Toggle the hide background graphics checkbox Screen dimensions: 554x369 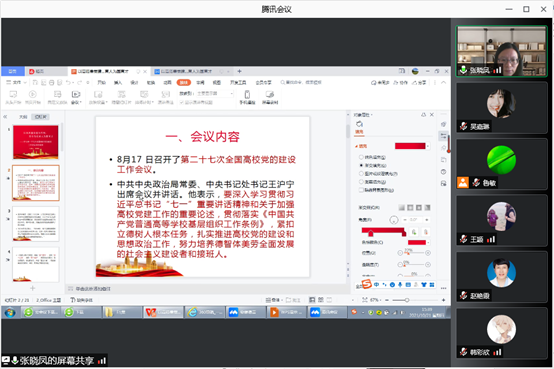tap(361, 190)
